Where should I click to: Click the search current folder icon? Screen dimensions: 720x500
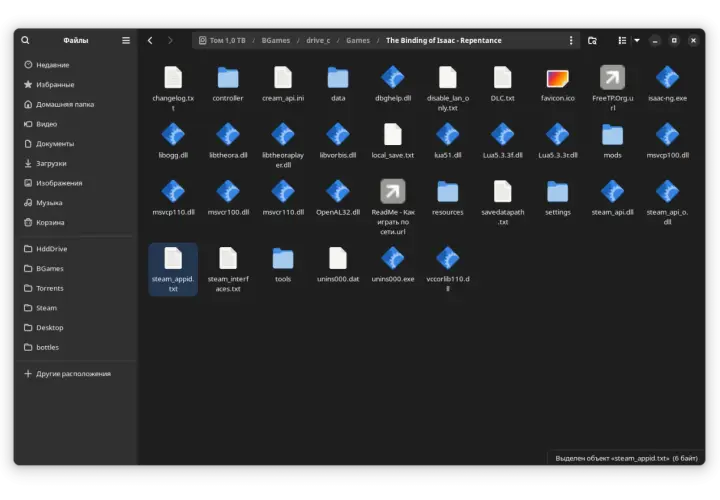tap(592, 40)
